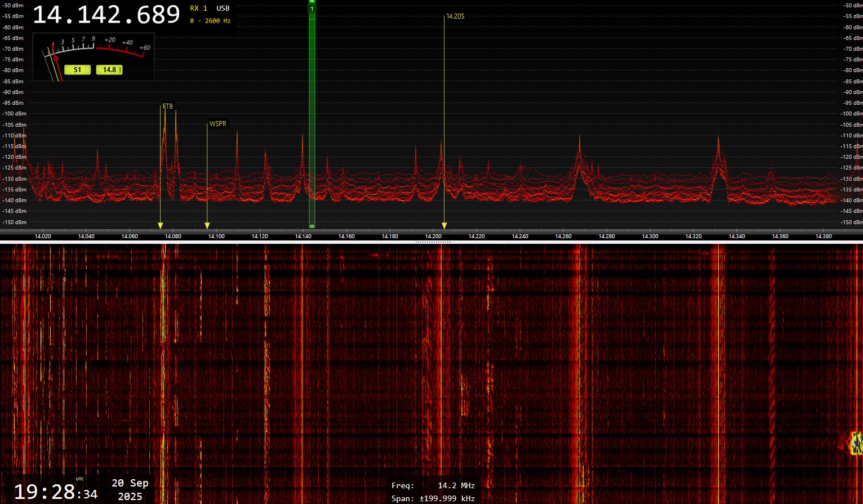Click the USB demodulation mode label
Screen dimensions: 863x504
223,8
